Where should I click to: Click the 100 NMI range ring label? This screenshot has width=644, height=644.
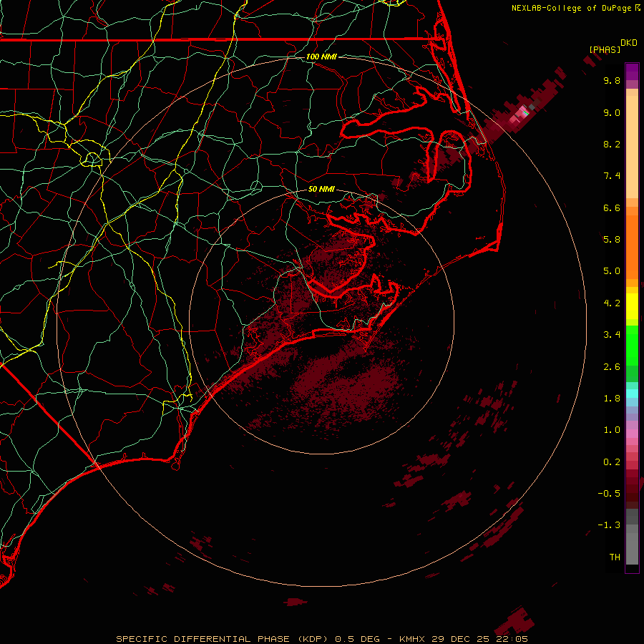(321, 57)
